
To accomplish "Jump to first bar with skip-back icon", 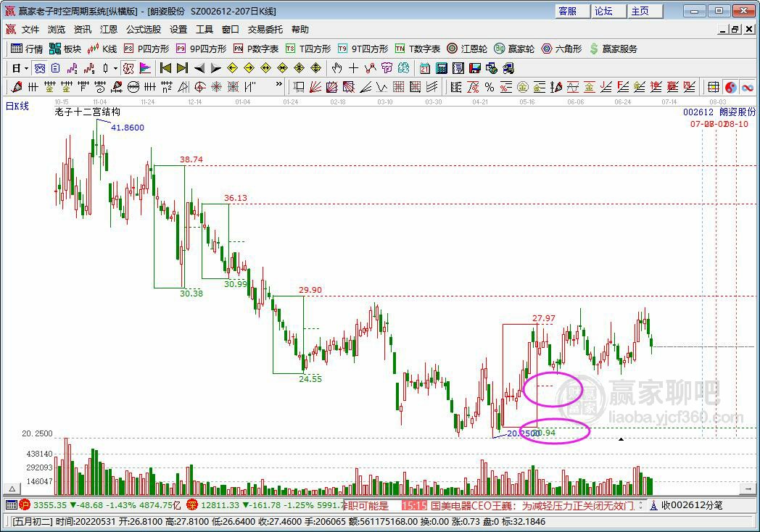I will coord(166,68).
